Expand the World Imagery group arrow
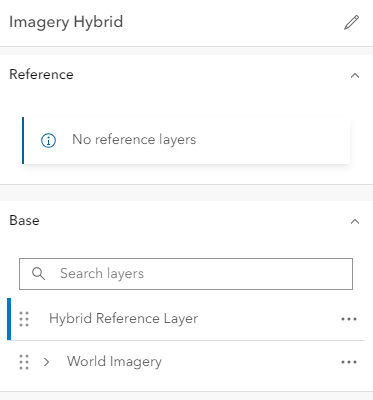 click(x=47, y=362)
